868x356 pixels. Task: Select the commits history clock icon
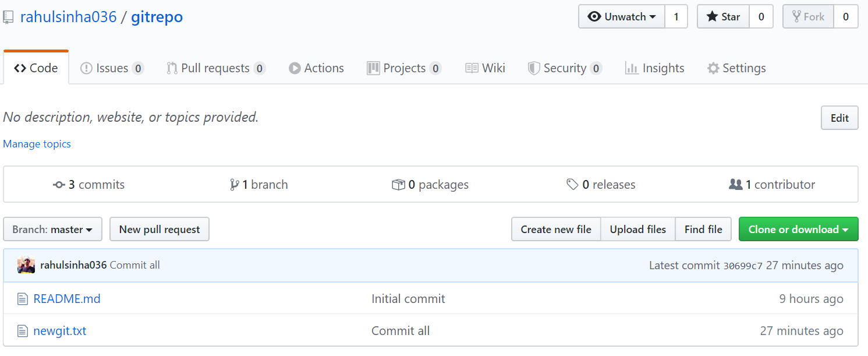[59, 184]
